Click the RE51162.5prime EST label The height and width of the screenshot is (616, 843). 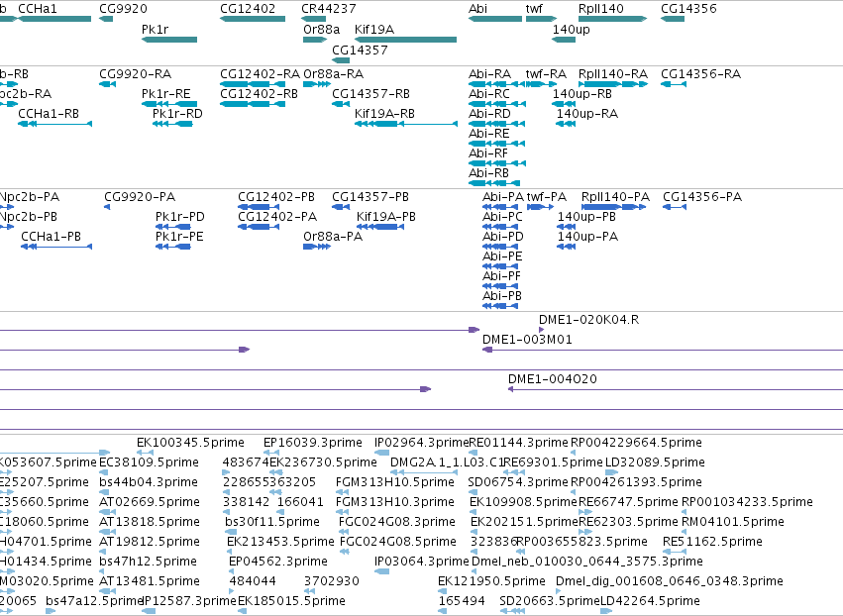coord(712,542)
